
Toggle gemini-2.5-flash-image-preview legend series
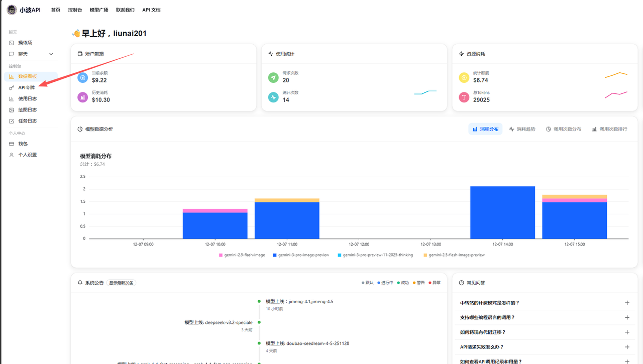pyautogui.click(x=454, y=255)
